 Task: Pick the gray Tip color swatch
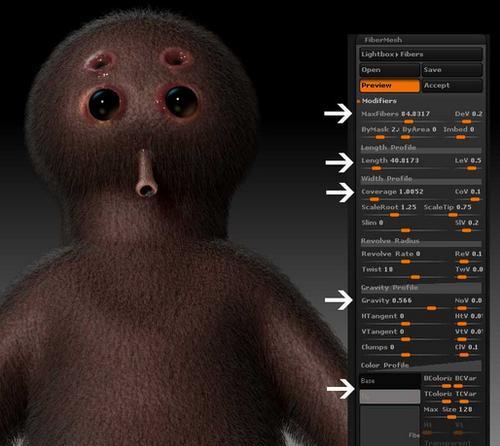click(x=390, y=397)
